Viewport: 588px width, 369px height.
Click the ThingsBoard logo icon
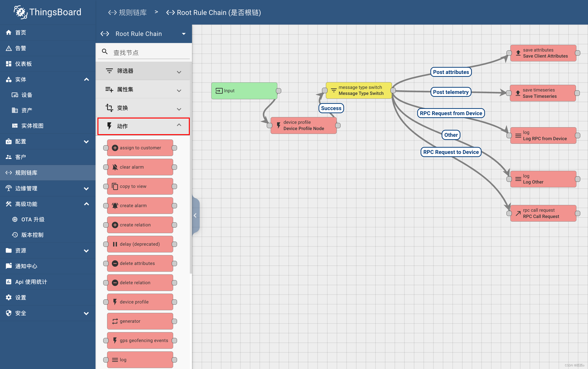[21, 12]
